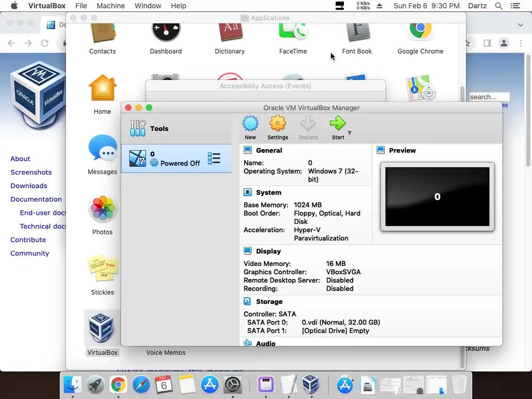Viewport: 532px width, 399px height.
Task: Open the VirtualBox application menu
Action: pyautogui.click(x=47, y=6)
